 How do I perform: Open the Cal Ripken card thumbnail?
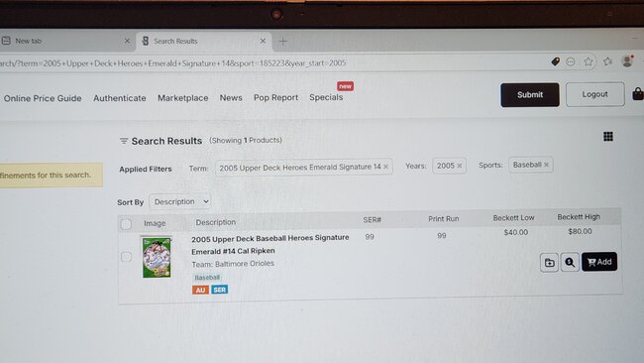157,257
